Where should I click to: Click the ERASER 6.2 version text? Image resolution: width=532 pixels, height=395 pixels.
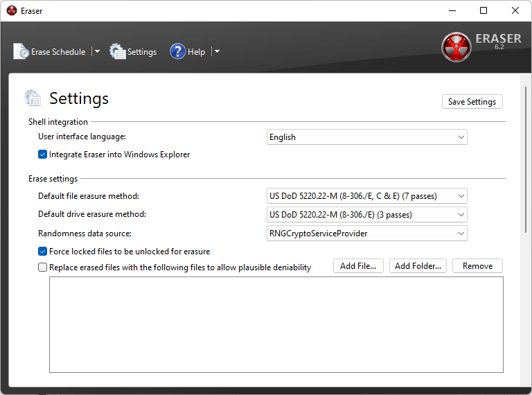(499, 41)
